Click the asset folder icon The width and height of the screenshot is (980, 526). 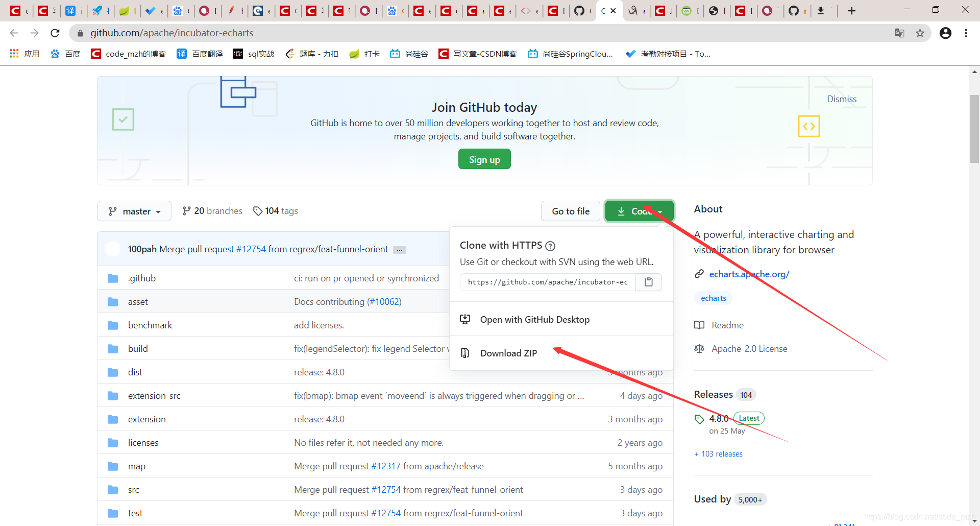click(x=113, y=302)
